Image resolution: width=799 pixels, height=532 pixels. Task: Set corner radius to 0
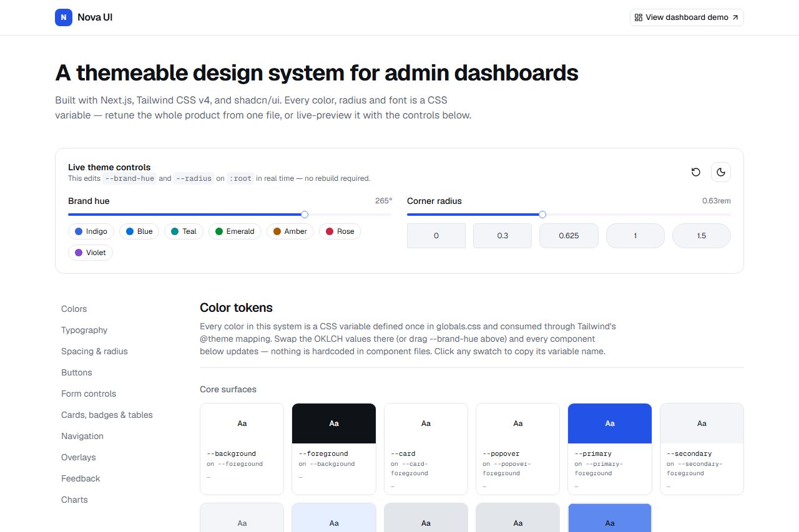(x=436, y=236)
